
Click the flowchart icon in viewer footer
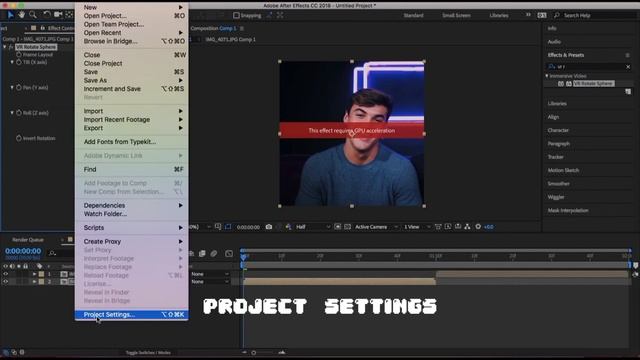point(467,227)
